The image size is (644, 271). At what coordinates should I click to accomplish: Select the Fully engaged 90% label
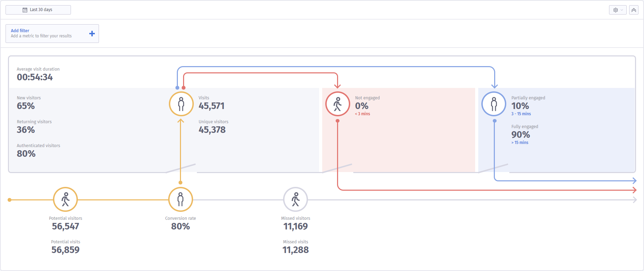coord(520,135)
